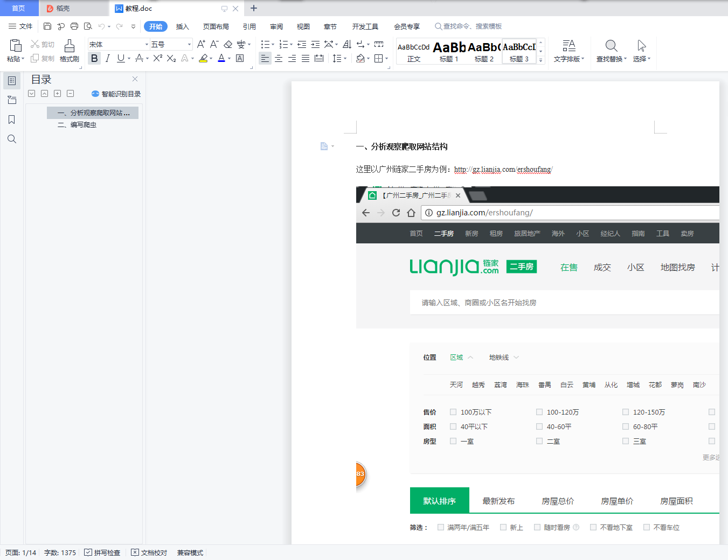Click the Clear Formatting eraser icon
This screenshot has height=560, width=728.
tap(228, 44)
